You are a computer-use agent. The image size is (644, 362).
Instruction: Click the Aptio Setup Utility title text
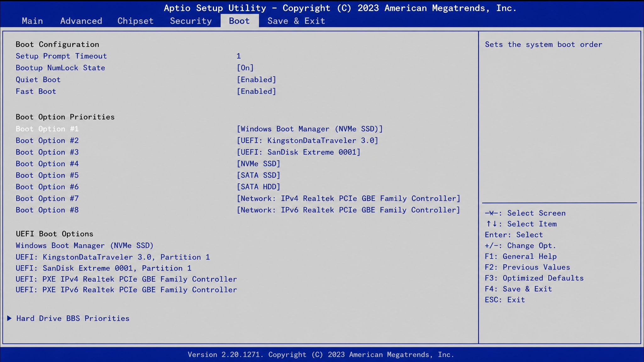[340, 8]
